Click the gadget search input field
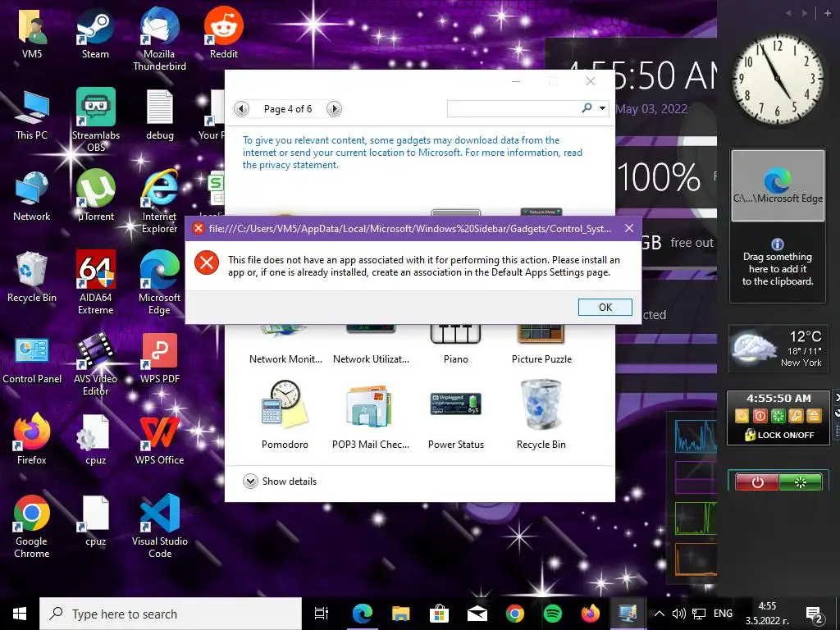 tap(514, 109)
